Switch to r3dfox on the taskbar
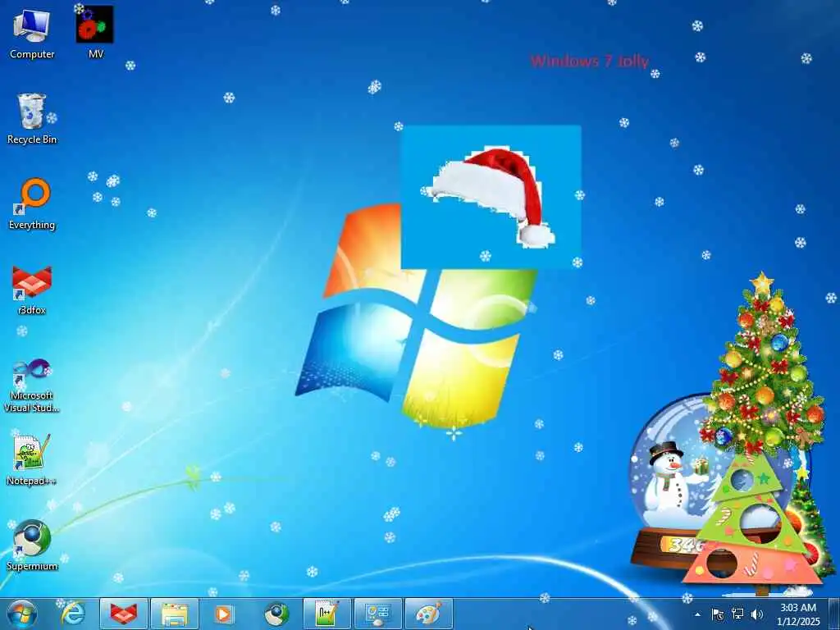This screenshot has width=840, height=630. coord(124,614)
